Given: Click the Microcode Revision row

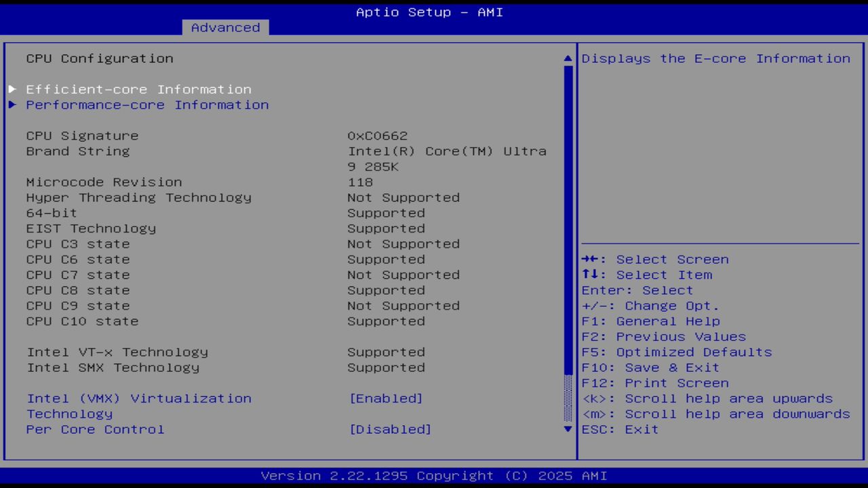Looking at the screenshot, I should 103,182.
